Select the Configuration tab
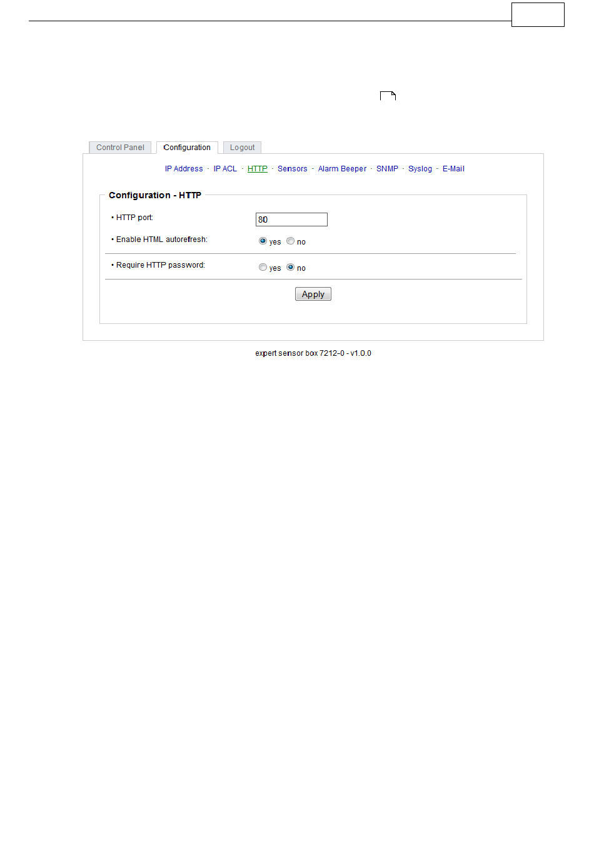This screenshot has height=868, width=594. click(187, 148)
